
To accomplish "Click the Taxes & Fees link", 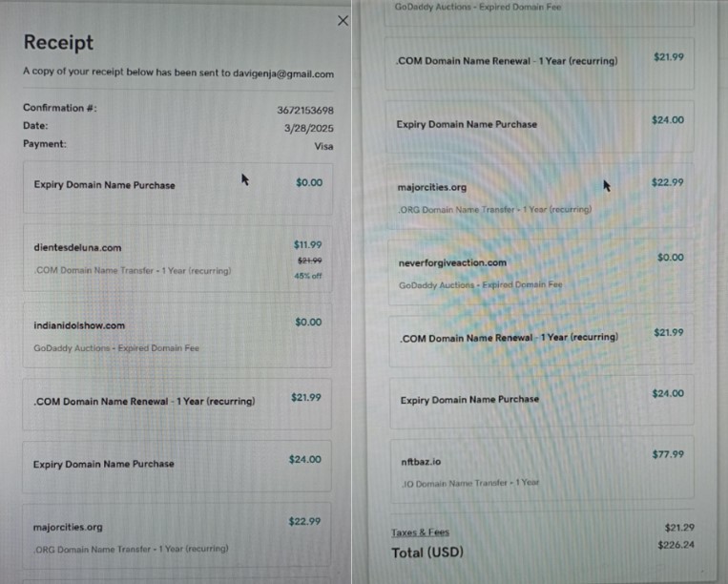I will tap(420, 532).
